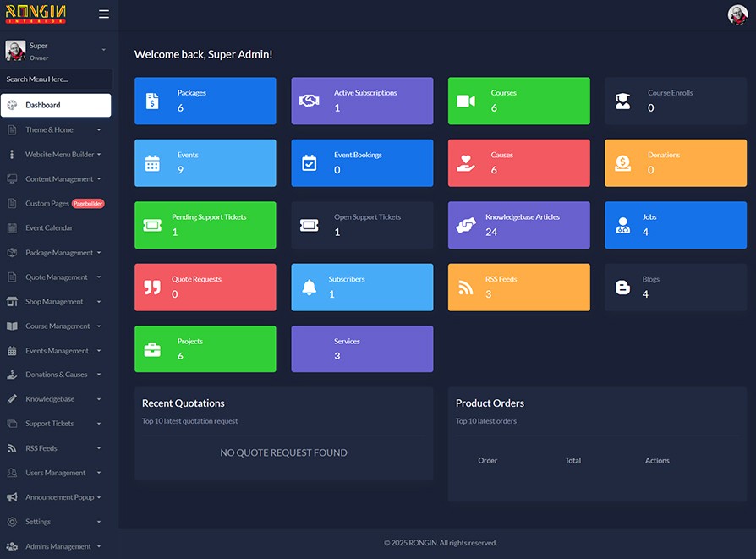Image resolution: width=756 pixels, height=559 pixels.
Task: Click the handshake icon on Active Subscriptions card
Action: coord(310,101)
